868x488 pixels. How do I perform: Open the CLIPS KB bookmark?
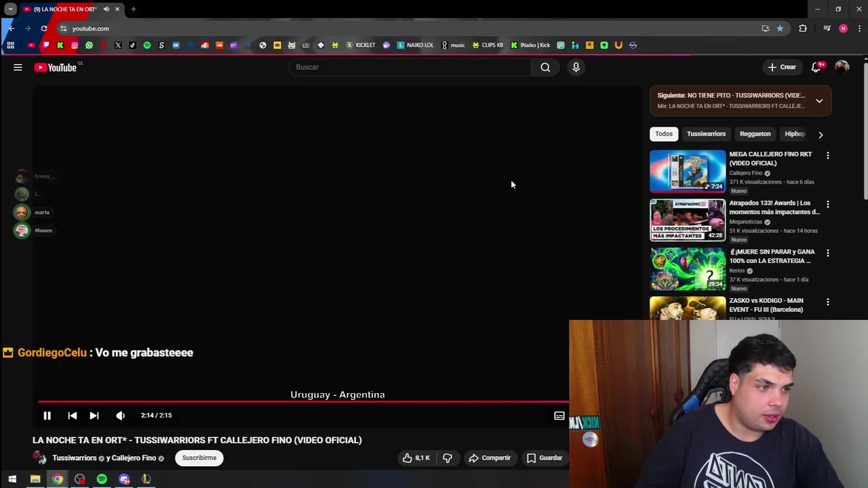(x=488, y=45)
